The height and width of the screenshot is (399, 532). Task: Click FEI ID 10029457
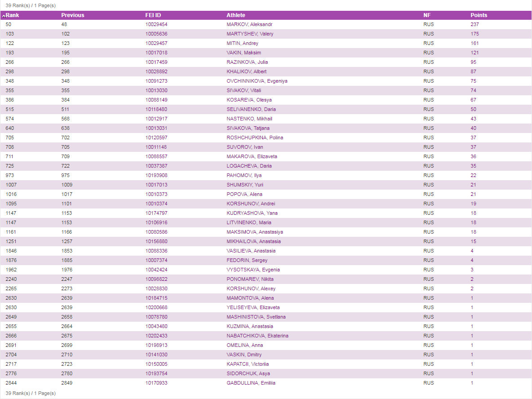pos(156,44)
